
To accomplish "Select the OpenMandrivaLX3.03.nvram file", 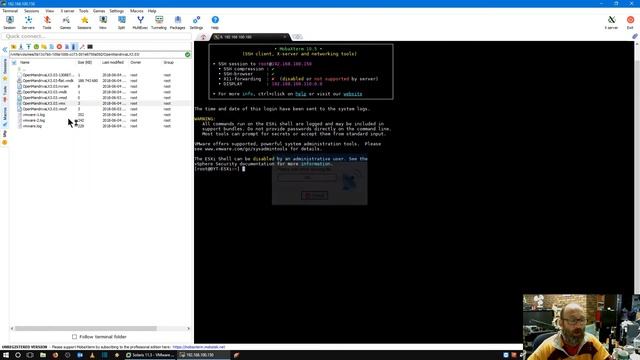I will [46, 87].
